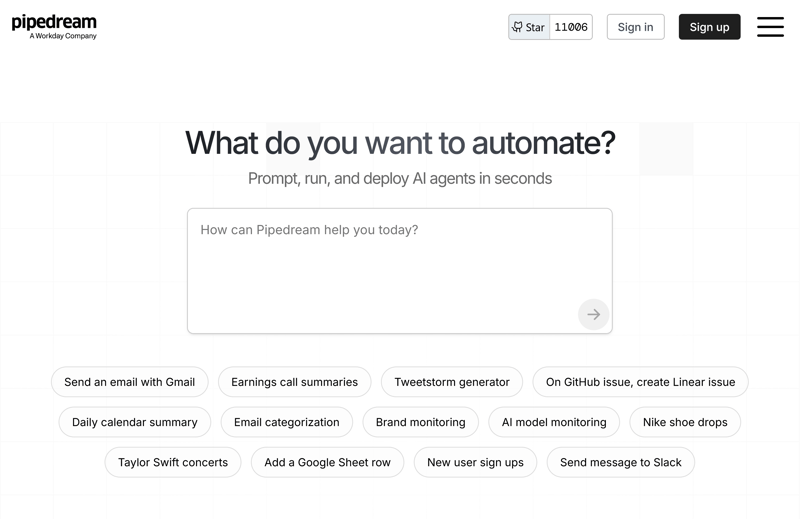Image resolution: width=800 pixels, height=519 pixels.
Task: Click the GitHub star count 11006
Action: tap(571, 27)
